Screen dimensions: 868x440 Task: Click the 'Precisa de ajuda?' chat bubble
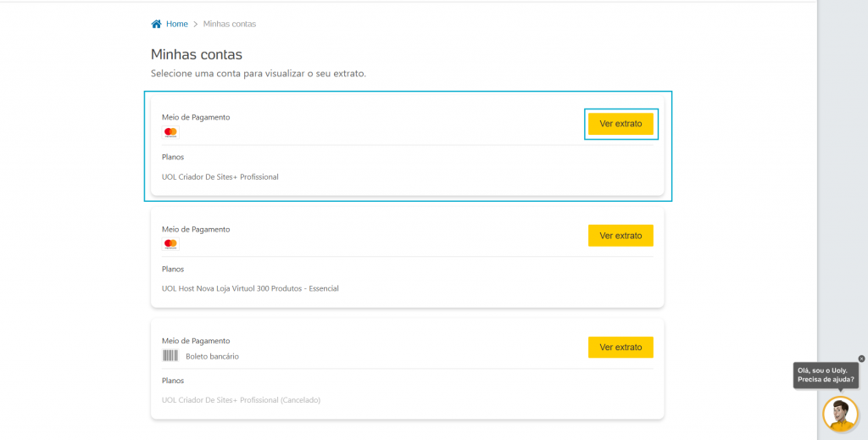826,376
